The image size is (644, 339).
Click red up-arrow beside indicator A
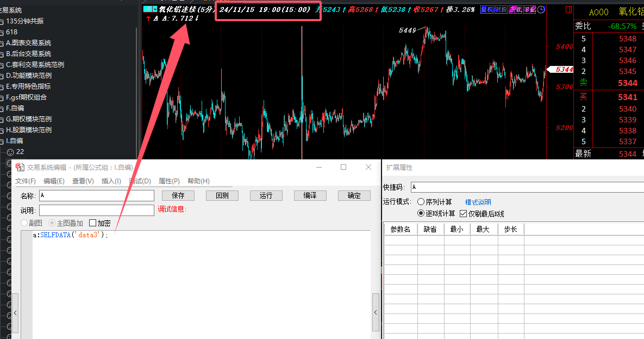[x=148, y=19]
